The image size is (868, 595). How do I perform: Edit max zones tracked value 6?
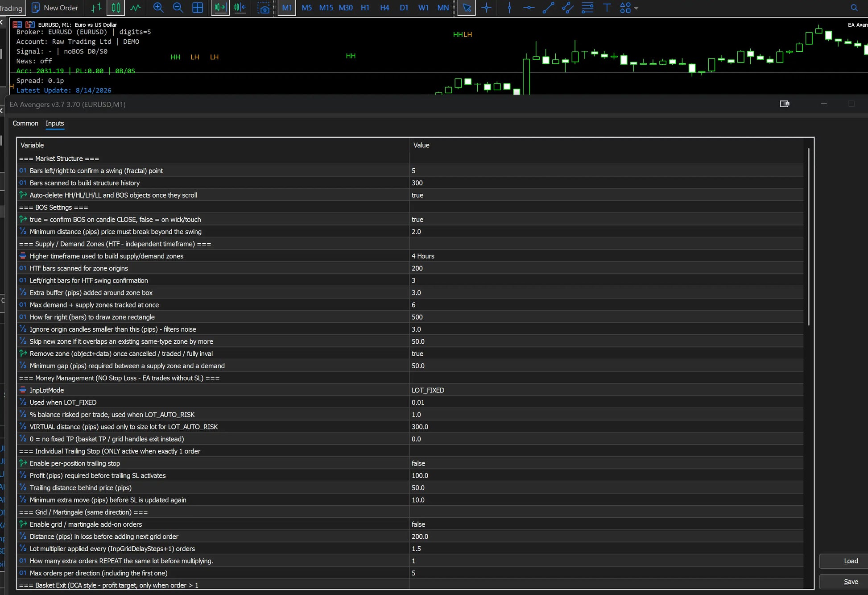(606, 305)
